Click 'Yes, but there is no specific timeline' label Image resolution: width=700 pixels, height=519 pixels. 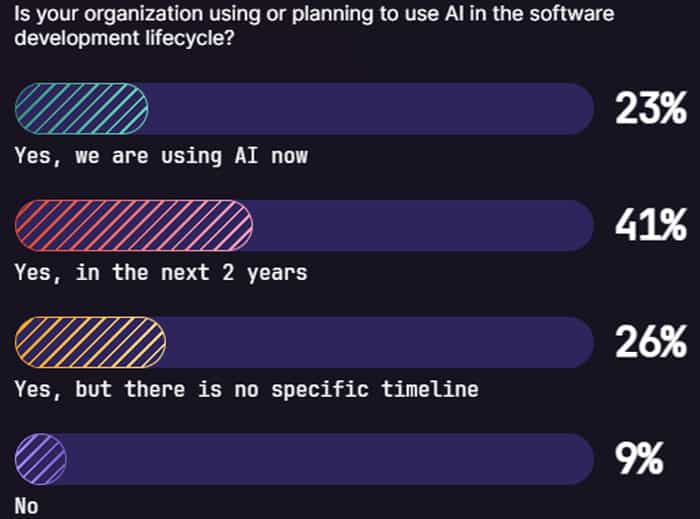246,390
